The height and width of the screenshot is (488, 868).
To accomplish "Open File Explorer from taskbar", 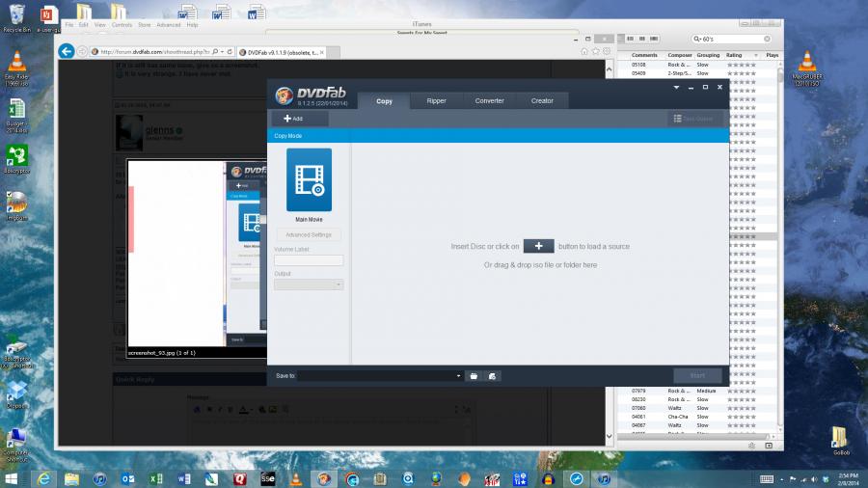I will pos(71,478).
